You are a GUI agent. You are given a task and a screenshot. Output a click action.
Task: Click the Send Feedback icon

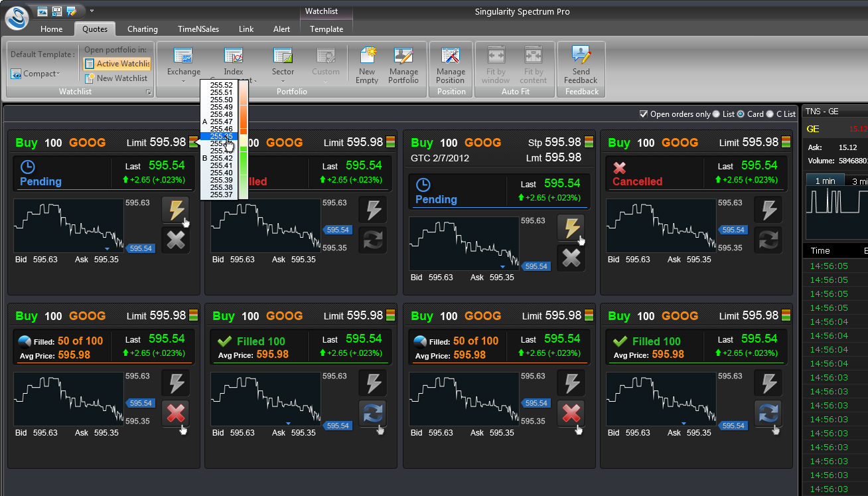tap(581, 56)
